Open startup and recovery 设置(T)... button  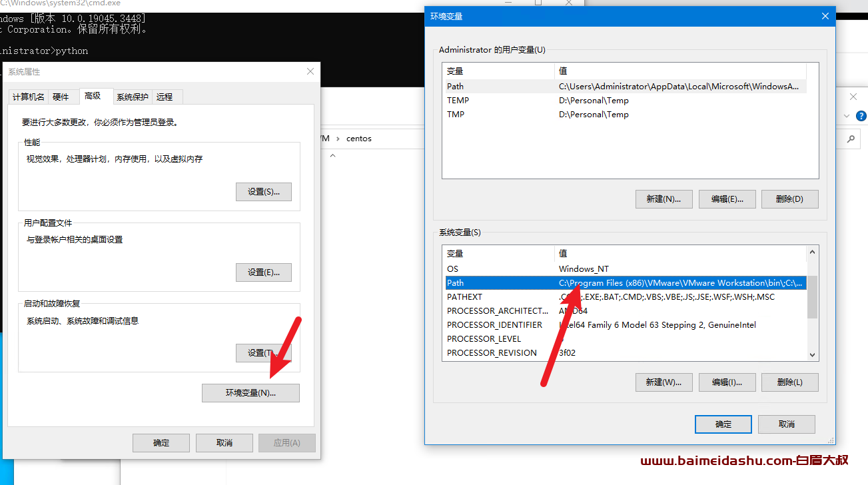pyautogui.click(x=264, y=353)
